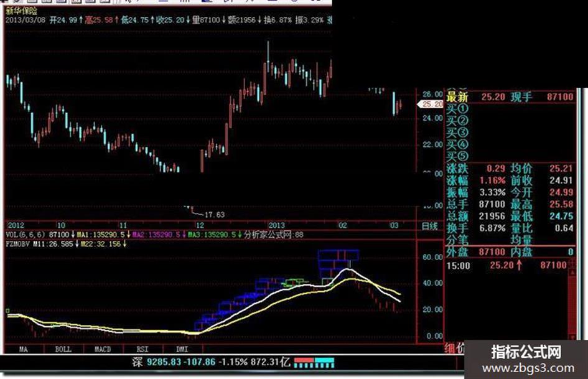Screen dimensions: 588x379
Task: Click the 最高 value 25.58
Action: (561, 205)
